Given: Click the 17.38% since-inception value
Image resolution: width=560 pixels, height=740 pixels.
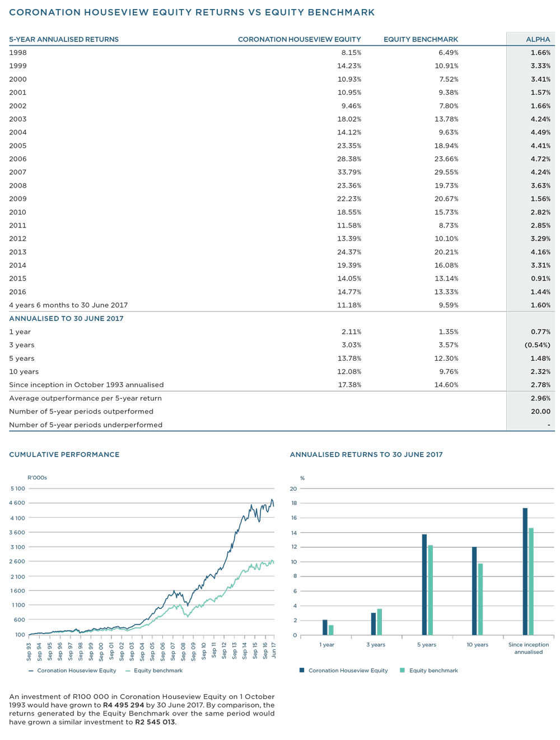Looking at the screenshot, I should [349, 385].
